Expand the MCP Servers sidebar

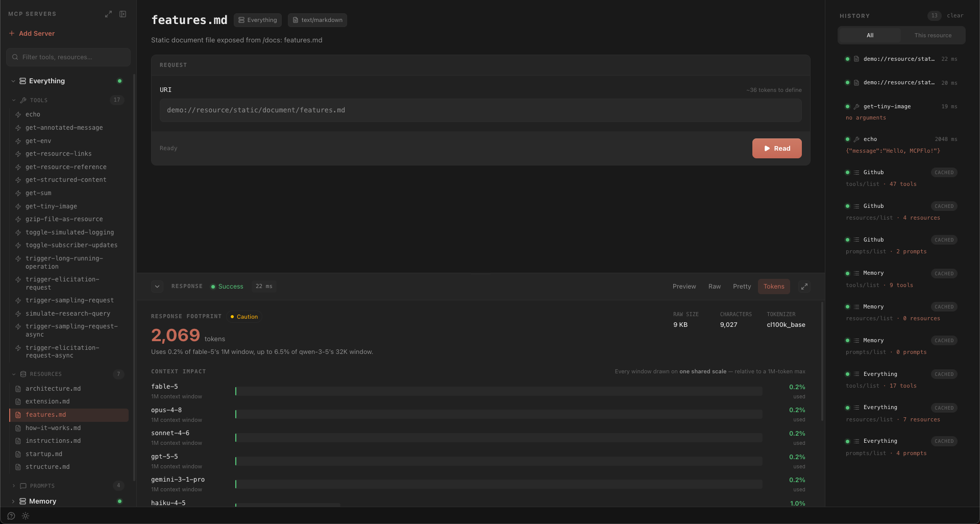108,14
